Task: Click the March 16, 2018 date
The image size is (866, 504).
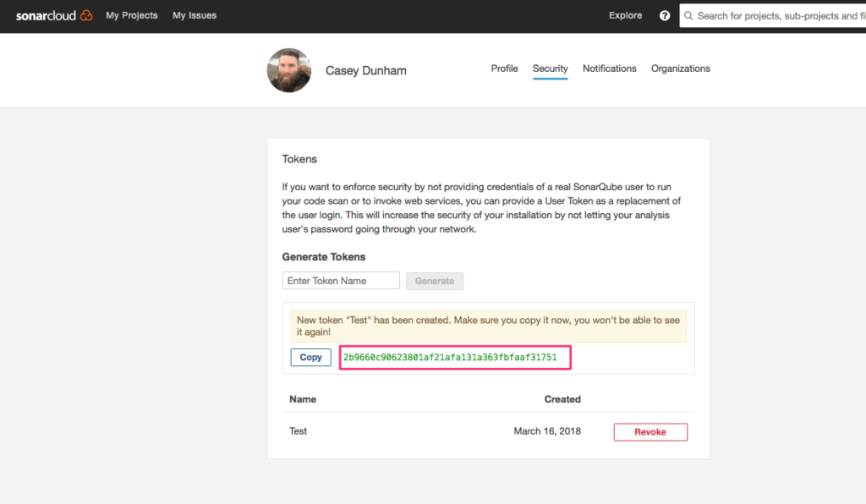Action: (547, 431)
